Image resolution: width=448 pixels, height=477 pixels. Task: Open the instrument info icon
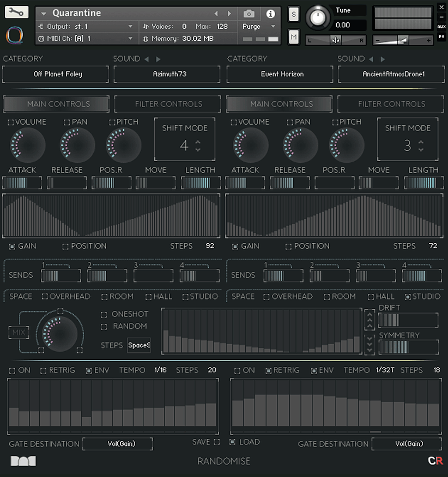coord(270,14)
